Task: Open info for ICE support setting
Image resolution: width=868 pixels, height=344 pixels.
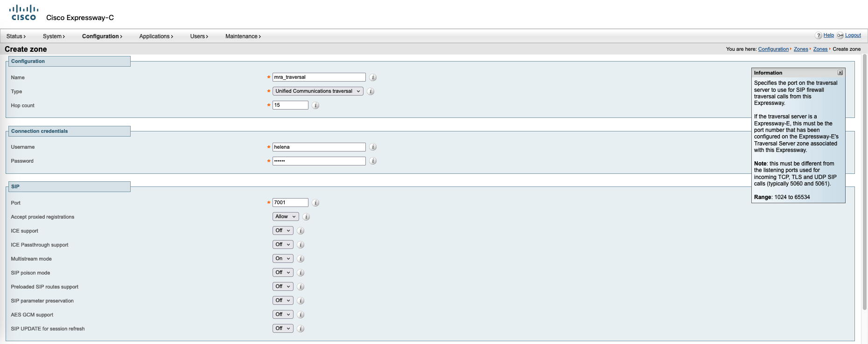Action: tap(301, 231)
